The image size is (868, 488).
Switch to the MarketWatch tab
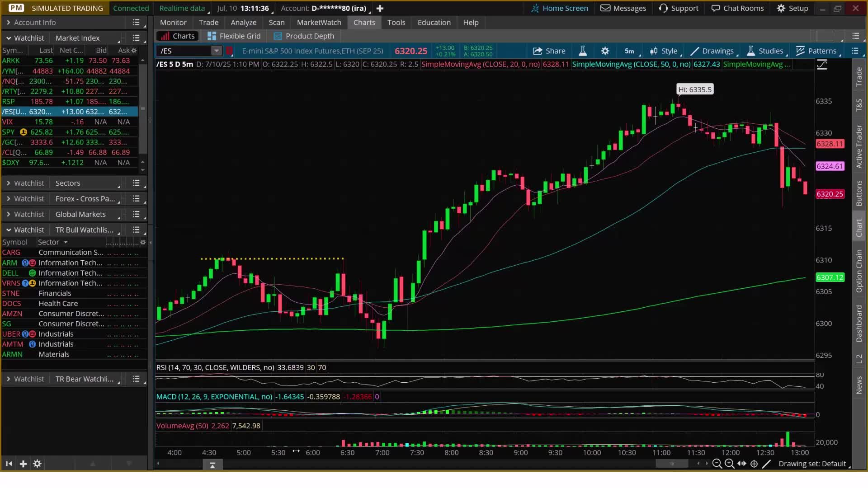pos(319,23)
